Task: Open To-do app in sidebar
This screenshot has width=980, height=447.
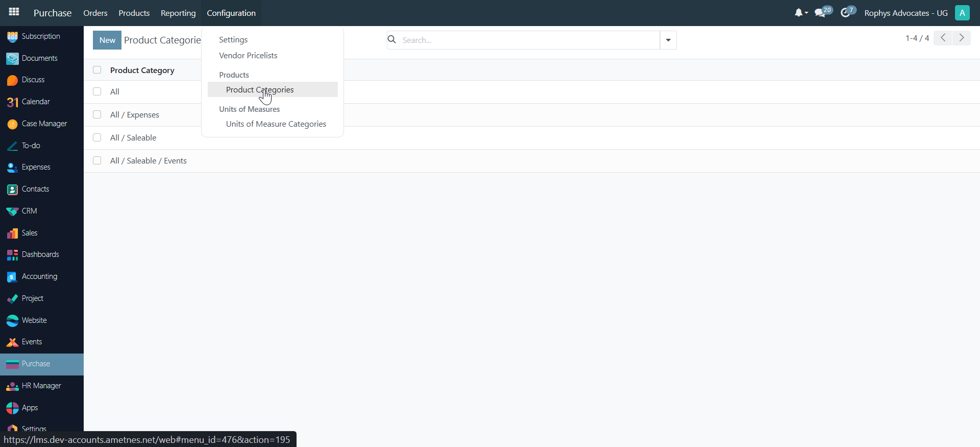Action: tap(42, 146)
